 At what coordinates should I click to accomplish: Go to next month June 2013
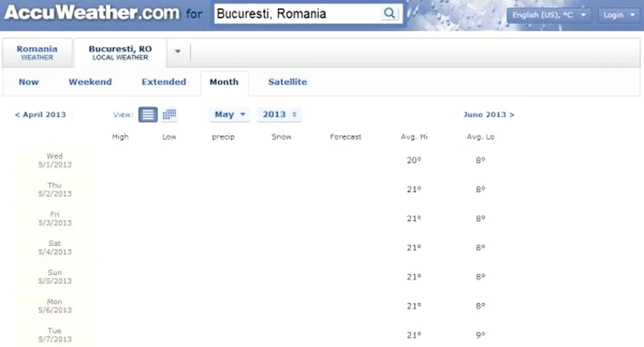pos(488,115)
